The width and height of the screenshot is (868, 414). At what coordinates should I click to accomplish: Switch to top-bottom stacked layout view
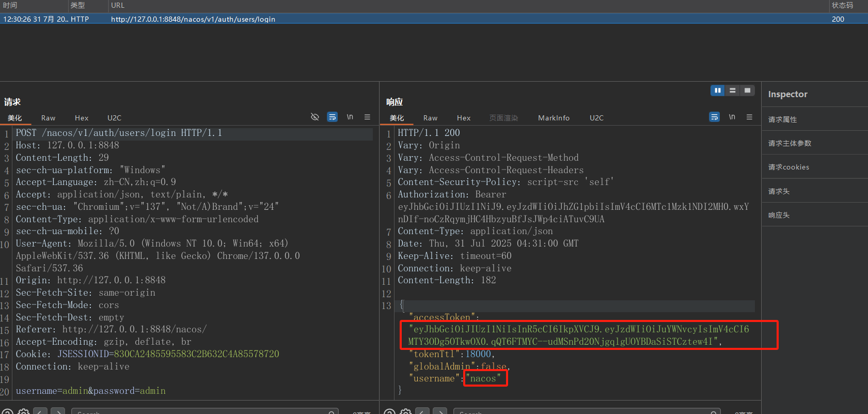(732, 90)
